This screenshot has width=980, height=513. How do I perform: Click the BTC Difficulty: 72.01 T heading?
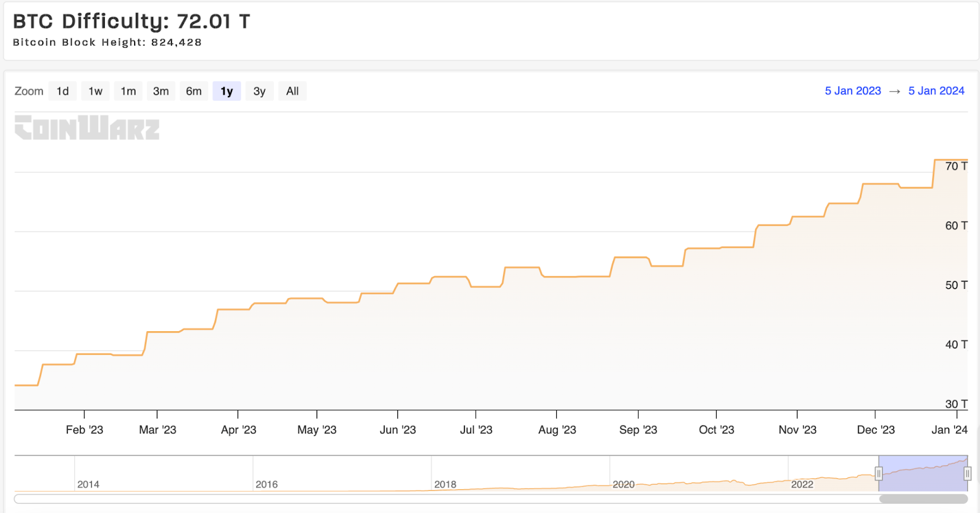tap(132, 21)
